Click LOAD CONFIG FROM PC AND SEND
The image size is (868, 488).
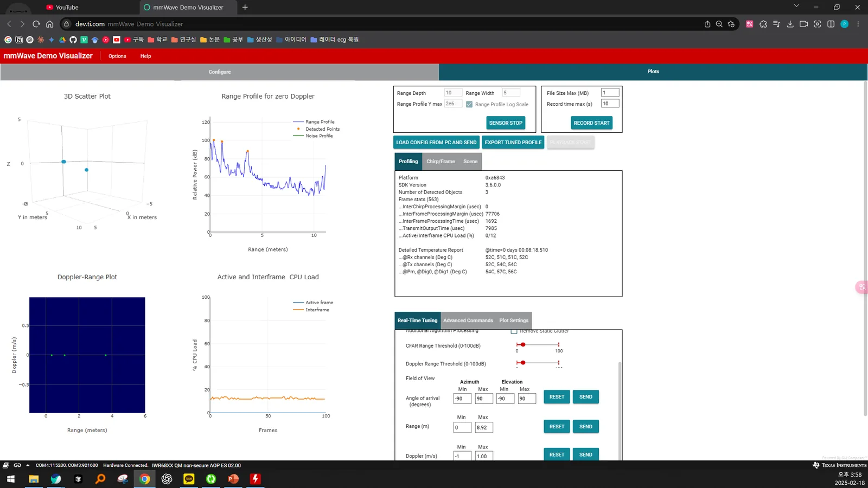436,143
